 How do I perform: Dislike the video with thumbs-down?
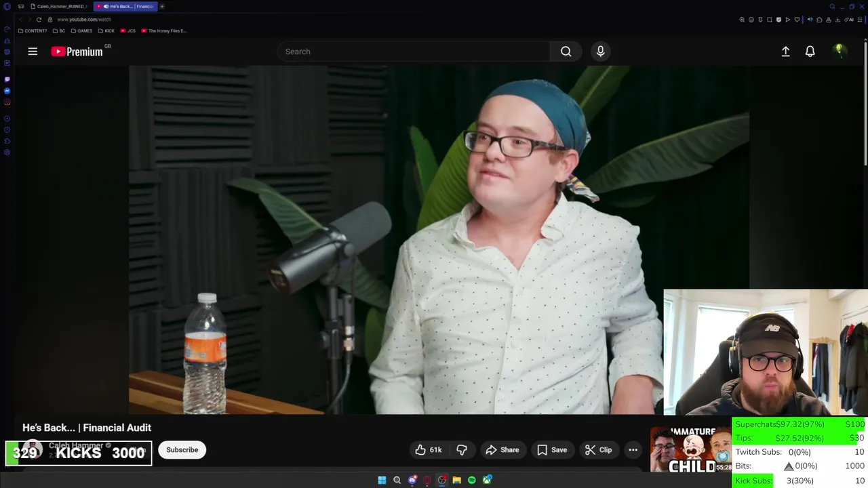[462, 450]
